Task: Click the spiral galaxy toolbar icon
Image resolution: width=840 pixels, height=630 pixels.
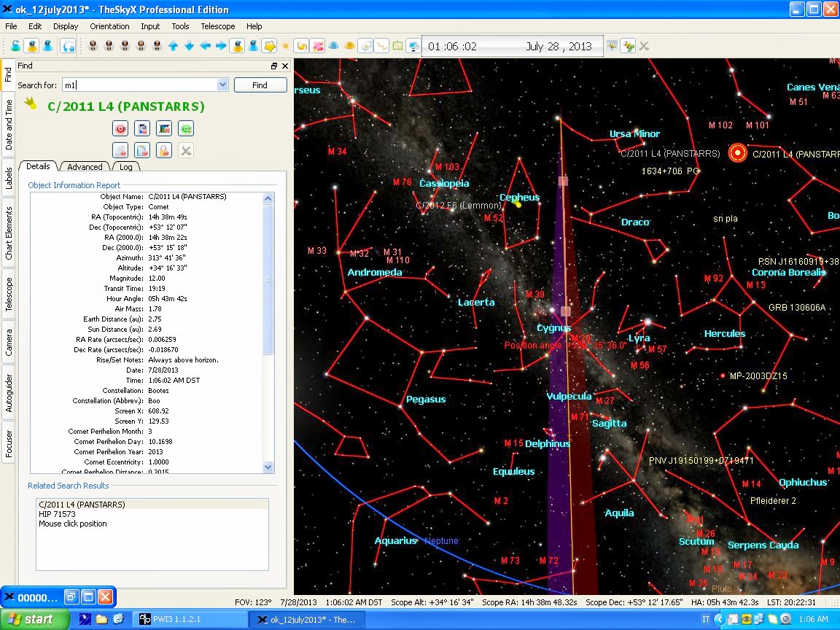Action: (301, 46)
